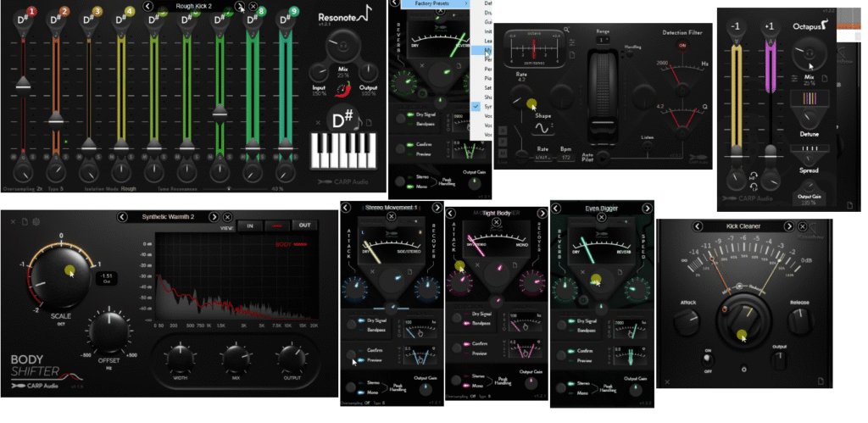Screen dimensions: 868x423
Task: Load previous preset in Resonote
Action: click(x=147, y=6)
